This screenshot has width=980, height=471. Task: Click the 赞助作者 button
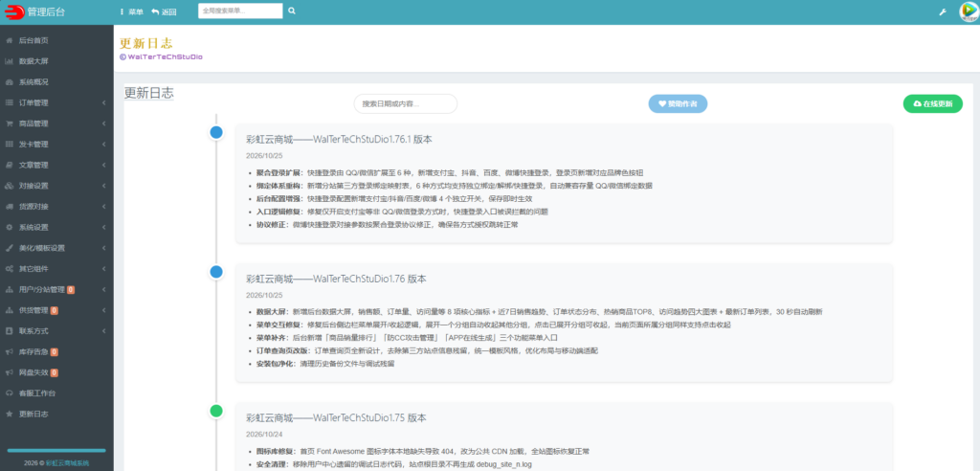tap(678, 103)
